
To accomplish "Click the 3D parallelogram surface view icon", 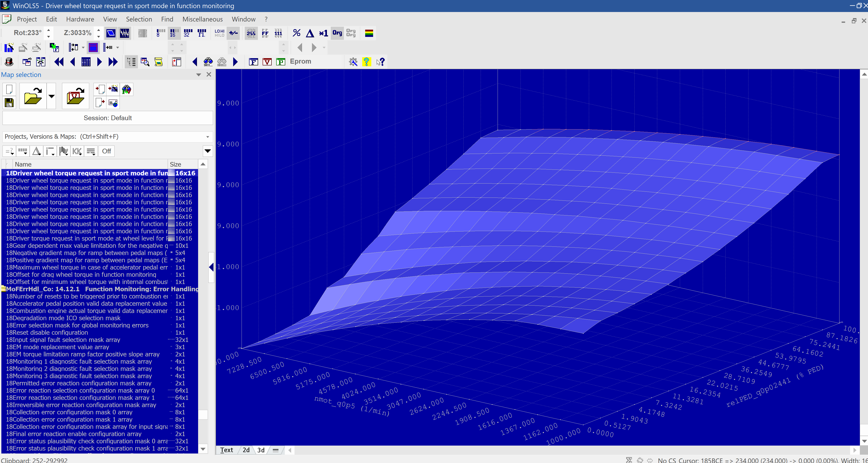I will point(111,33).
